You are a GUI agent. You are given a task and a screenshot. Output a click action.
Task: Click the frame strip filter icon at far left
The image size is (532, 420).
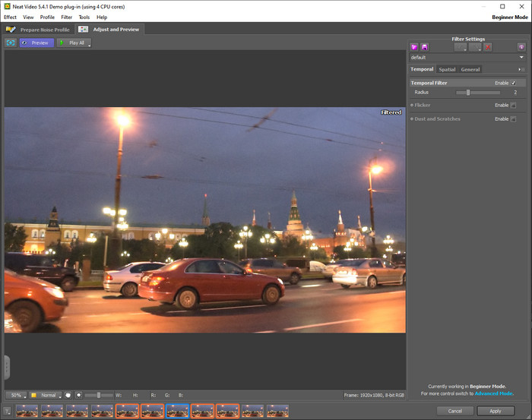click(7, 411)
